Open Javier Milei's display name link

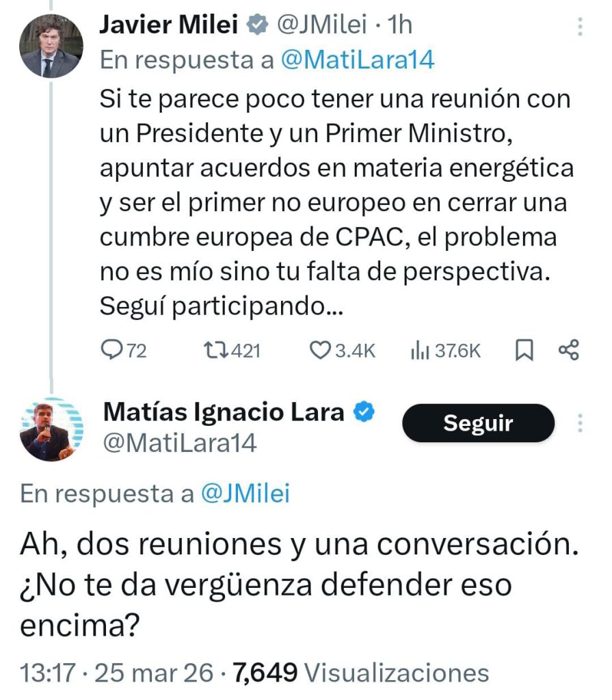coord(169,25)
